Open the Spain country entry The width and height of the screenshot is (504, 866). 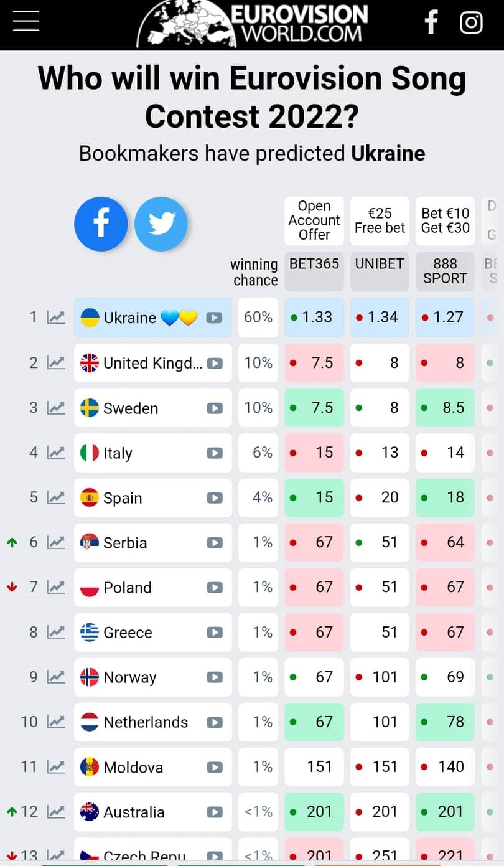123,498
